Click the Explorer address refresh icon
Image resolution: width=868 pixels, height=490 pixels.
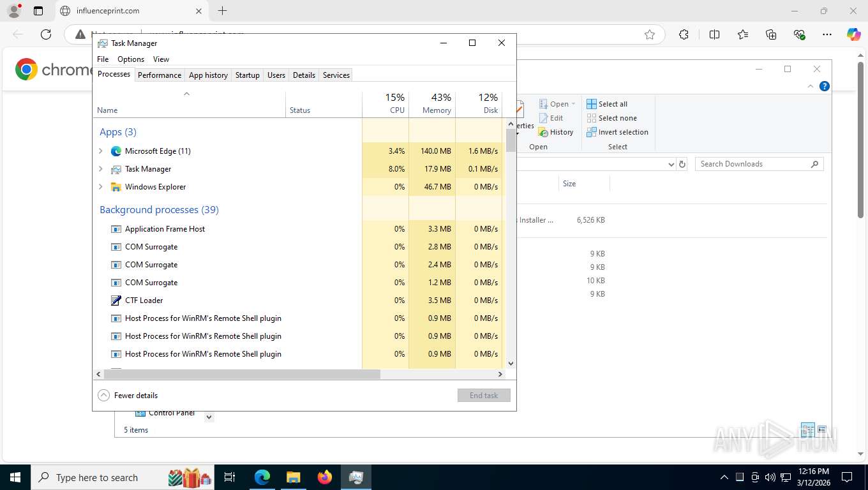click(682, 164)
